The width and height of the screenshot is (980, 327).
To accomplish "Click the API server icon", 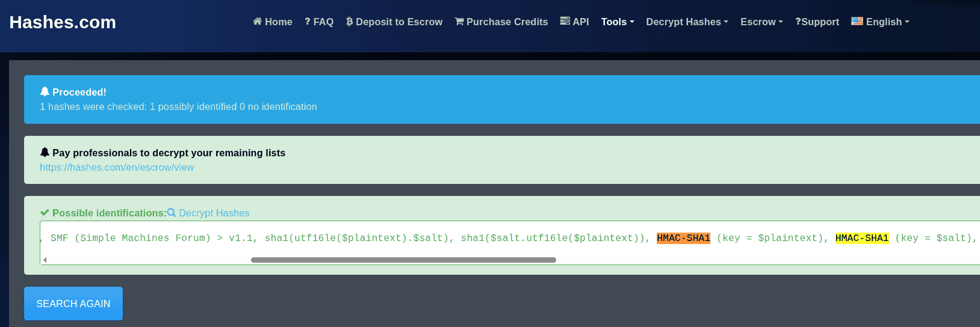I will point(565,21).
